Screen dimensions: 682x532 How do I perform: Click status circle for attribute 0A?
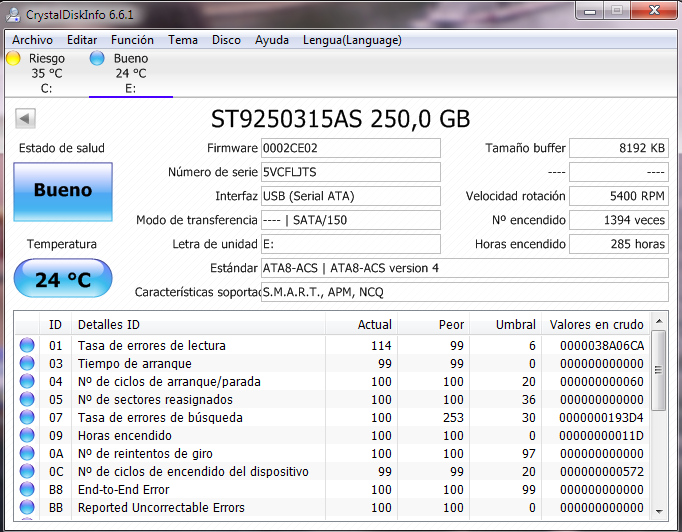(x=27, y=453)
